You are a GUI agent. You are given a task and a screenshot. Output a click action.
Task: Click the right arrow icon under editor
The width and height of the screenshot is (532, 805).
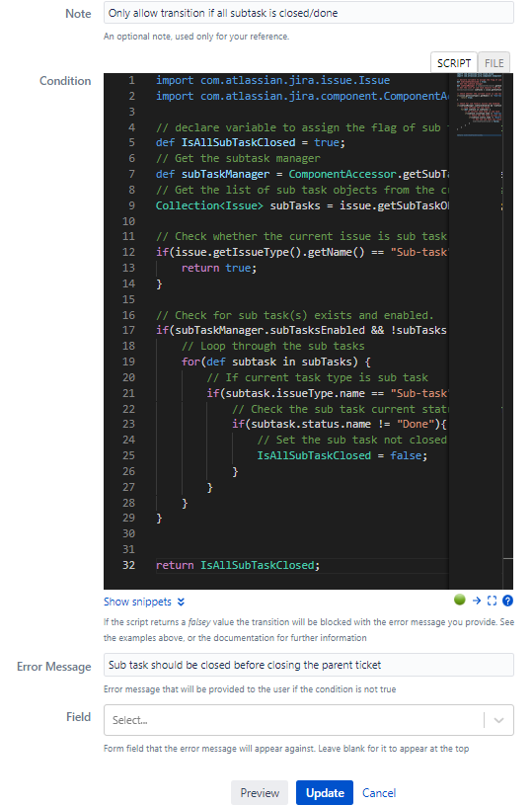click(477, 601)
